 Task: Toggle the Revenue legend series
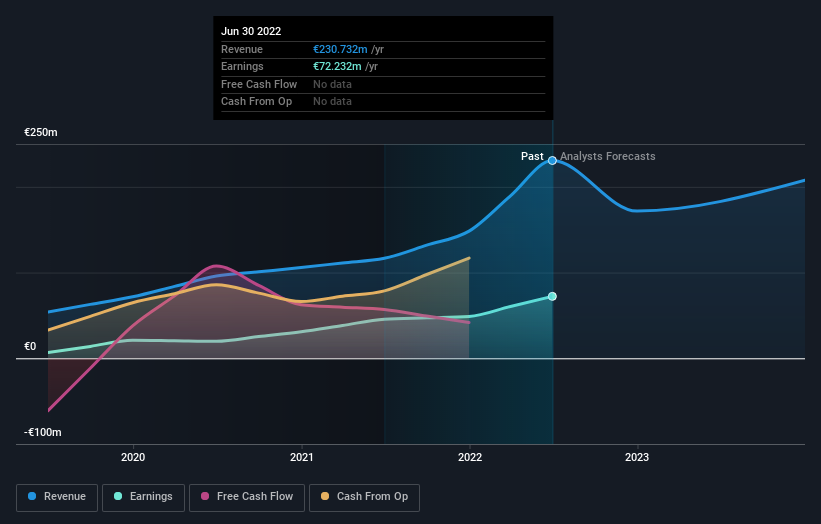pos(57,497)
